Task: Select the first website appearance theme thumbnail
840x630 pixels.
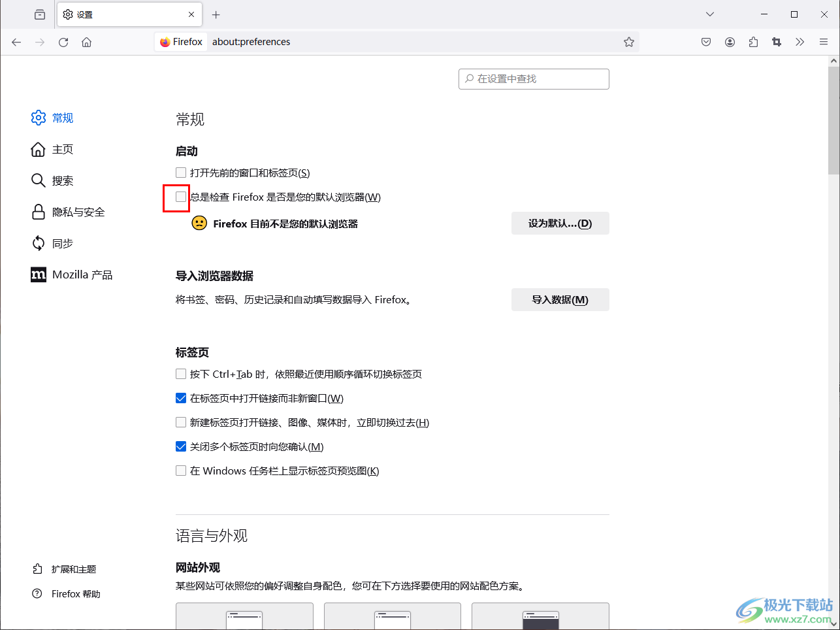Action: (244, 616)
